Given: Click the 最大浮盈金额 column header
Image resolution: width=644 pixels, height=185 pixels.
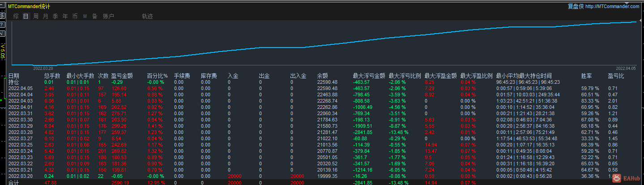Looking at the screenshot, I should [x=441, y=76].
